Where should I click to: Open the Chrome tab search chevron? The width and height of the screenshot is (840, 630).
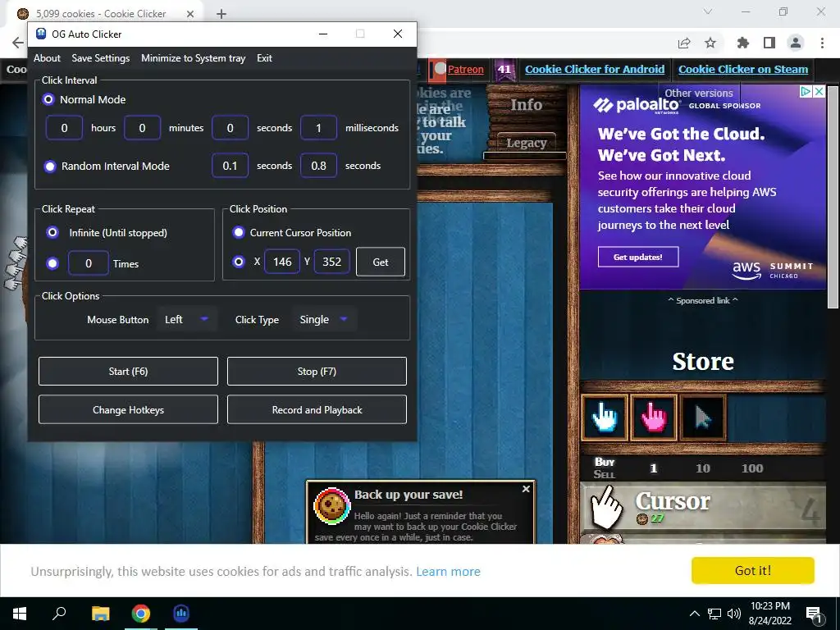(708, 11)
